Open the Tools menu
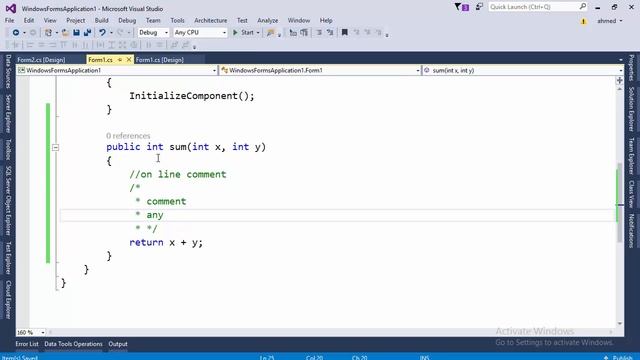Image resolution: width=640 pixels, height=360 pixels. pos(177,20)
